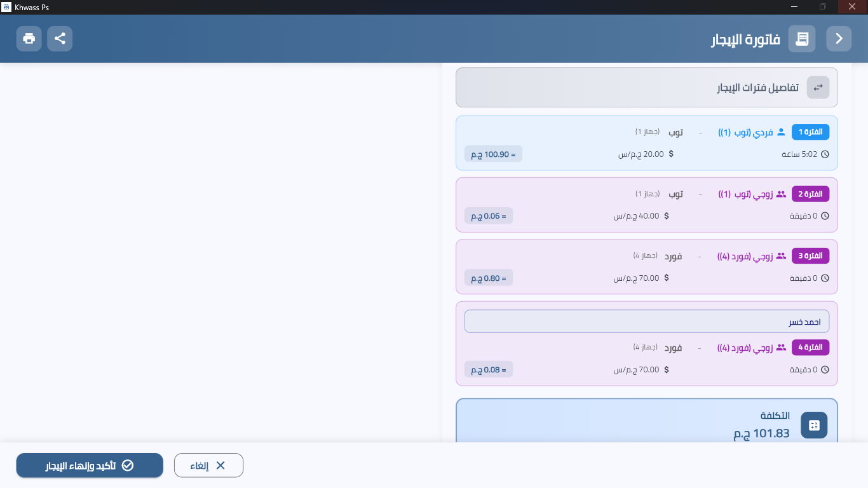Click the receipt icon beside فاتورة الإيجار
Screen dimensions: 868x488
click(802, 39)
